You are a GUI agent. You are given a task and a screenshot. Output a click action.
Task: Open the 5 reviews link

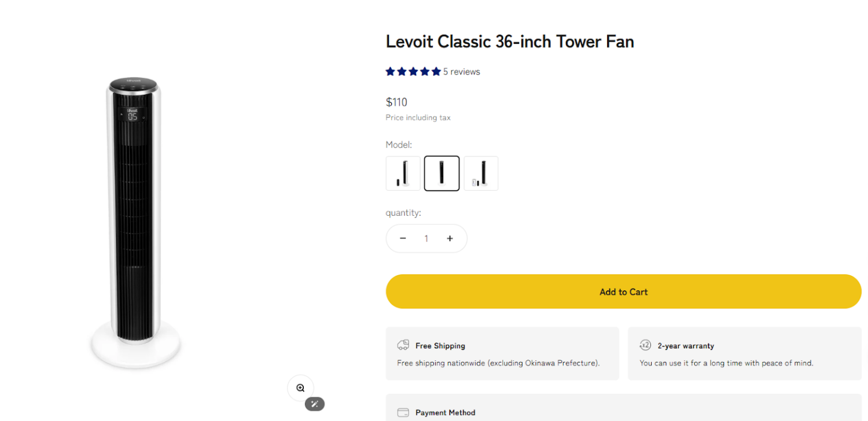pos(462,72)
